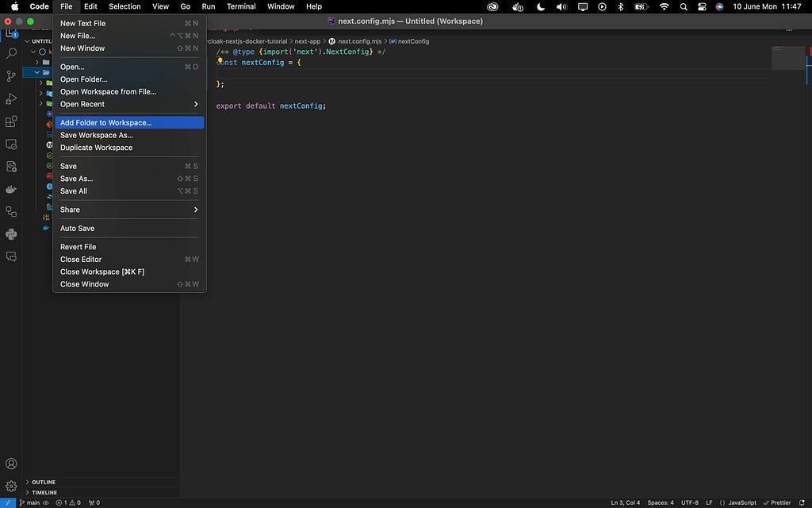Choose Add Folder to Workspace menu item
The height and width of the screenshot is (508, 812).
pyautogui.click(x=129, y=123)
